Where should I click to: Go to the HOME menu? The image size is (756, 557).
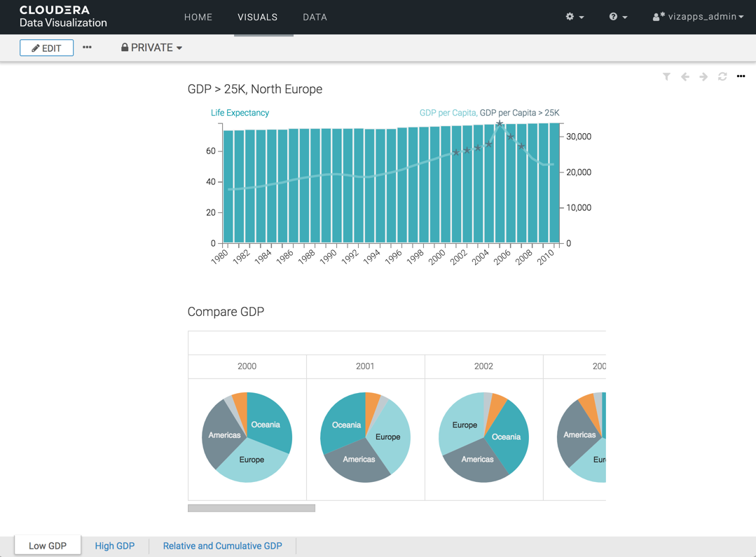point(198,17)
